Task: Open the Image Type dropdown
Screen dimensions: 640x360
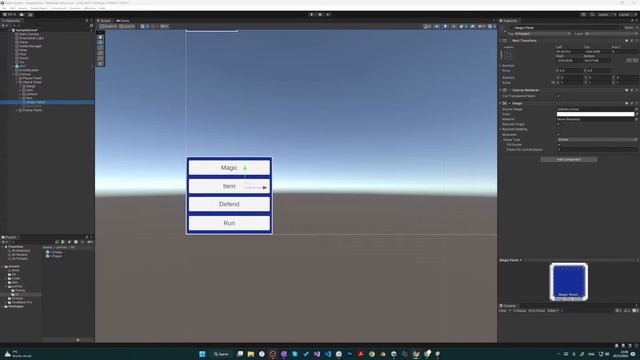Action: tap(597, 140)
